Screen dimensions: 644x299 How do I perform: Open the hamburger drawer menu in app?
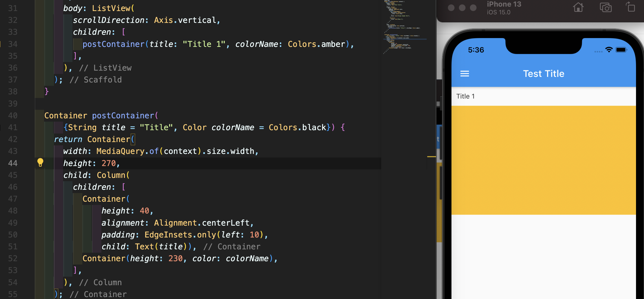click(464, 74)
